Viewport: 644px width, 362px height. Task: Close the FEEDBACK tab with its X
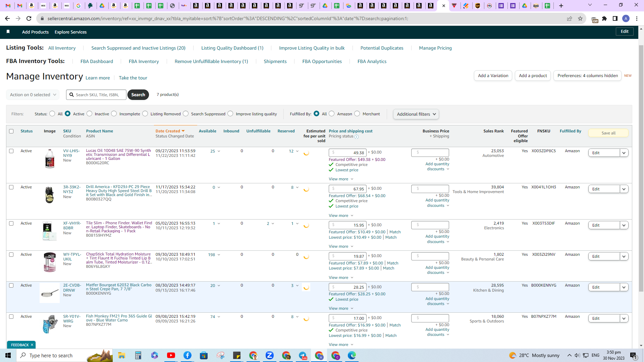pyautogui.click(x=32, y=345)
